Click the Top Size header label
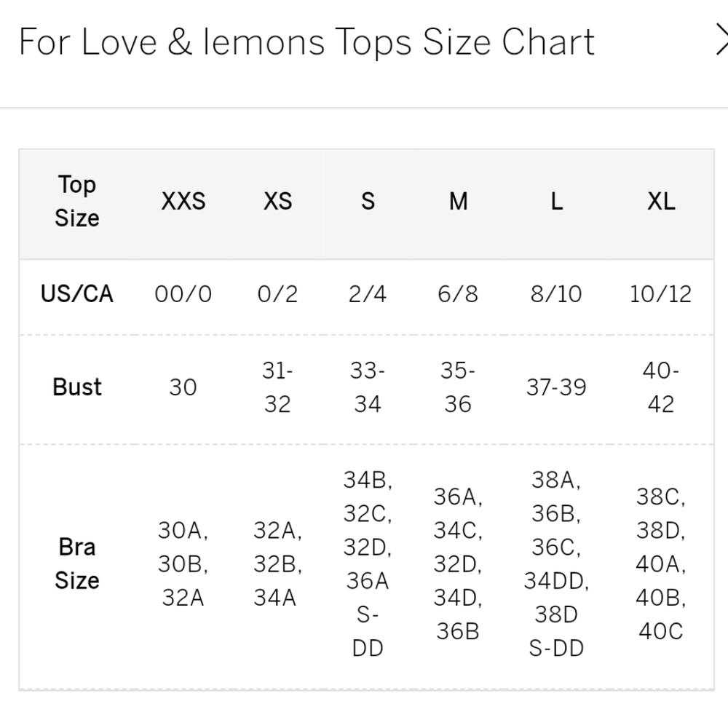This screenshot has width=728, height=728. (77, 202)
